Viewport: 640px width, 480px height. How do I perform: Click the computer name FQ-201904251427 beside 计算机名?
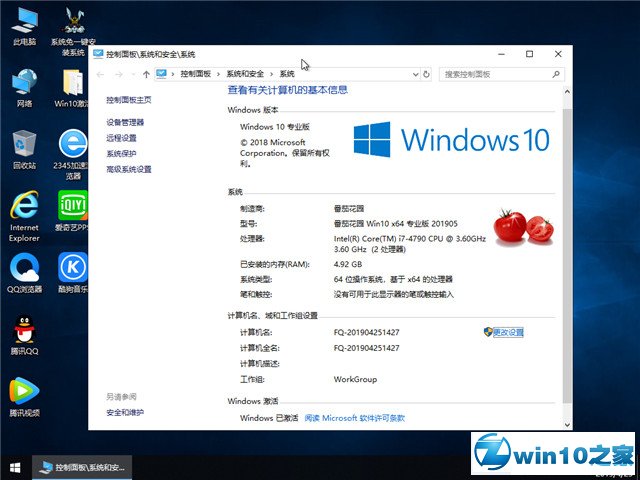tap(367, 332)
